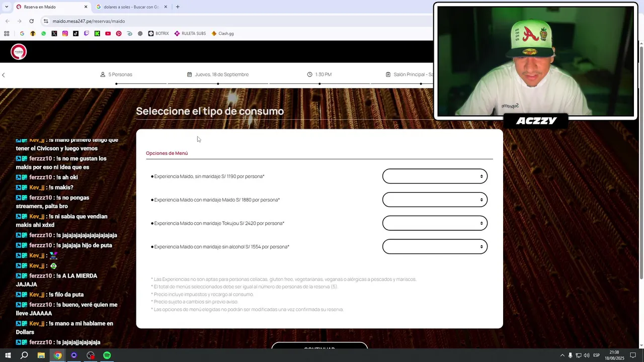The image size is (644, 362).
Task: Open the YouTube bookmark
Action: [108, 34]
